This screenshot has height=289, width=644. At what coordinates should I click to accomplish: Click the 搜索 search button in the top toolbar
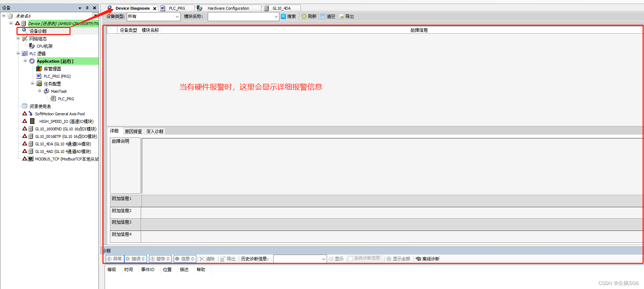click(x=288, y=16)
